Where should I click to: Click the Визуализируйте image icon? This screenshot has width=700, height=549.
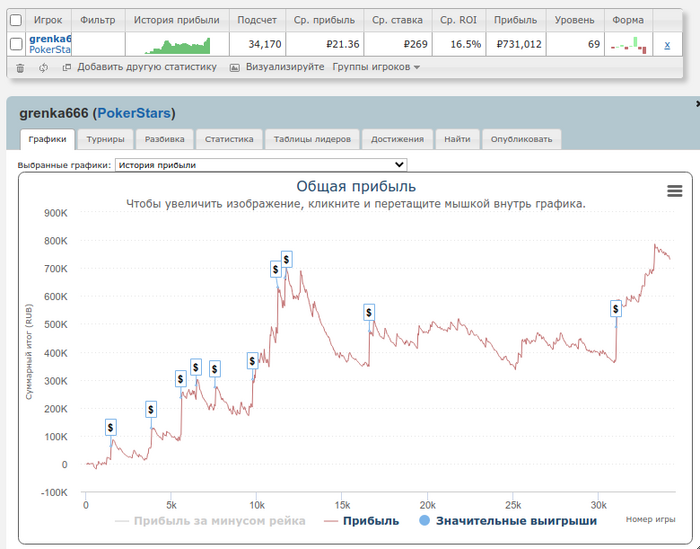pyautogui.click(x=234, y=68)
